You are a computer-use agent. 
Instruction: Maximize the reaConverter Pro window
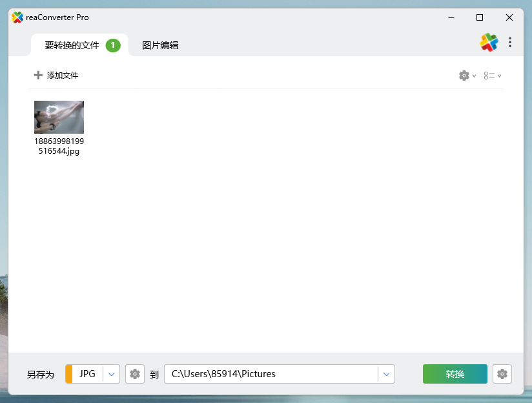(x=480, y=17)
